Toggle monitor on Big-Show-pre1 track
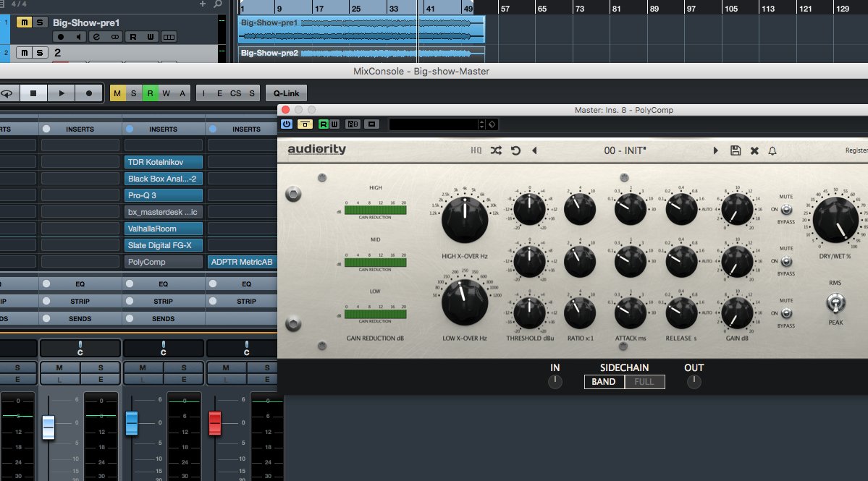 tap(78, 37)
